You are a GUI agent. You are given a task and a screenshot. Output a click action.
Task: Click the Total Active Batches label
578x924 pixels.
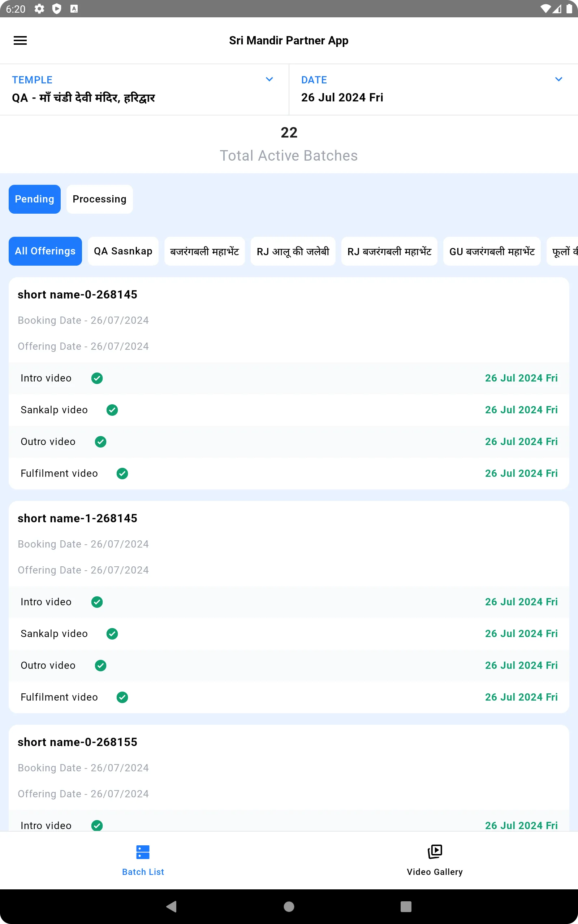coord(289,156)
